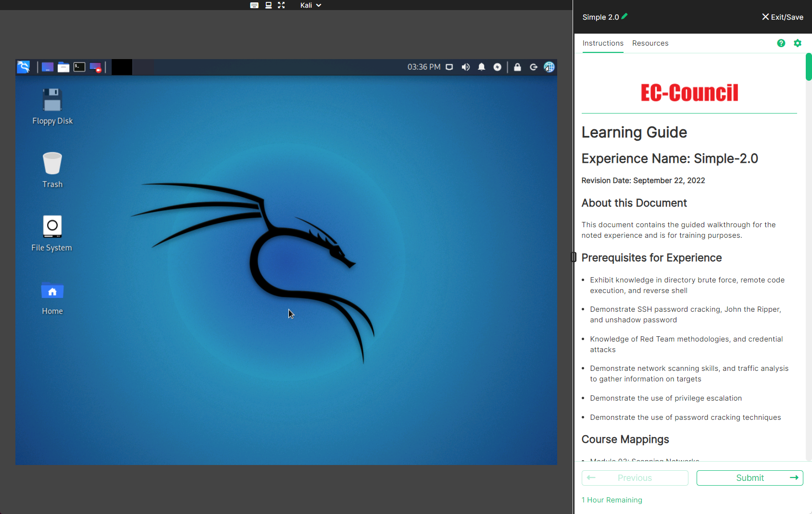
Task: Open the lab settings gear icon
Action: [x=798, y=43]
